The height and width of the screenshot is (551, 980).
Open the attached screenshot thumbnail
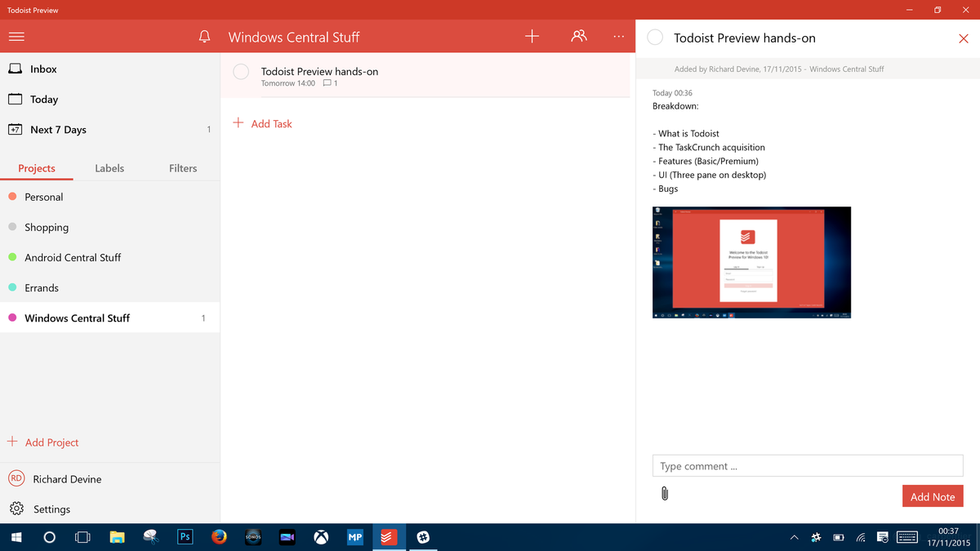click(751, 262)
